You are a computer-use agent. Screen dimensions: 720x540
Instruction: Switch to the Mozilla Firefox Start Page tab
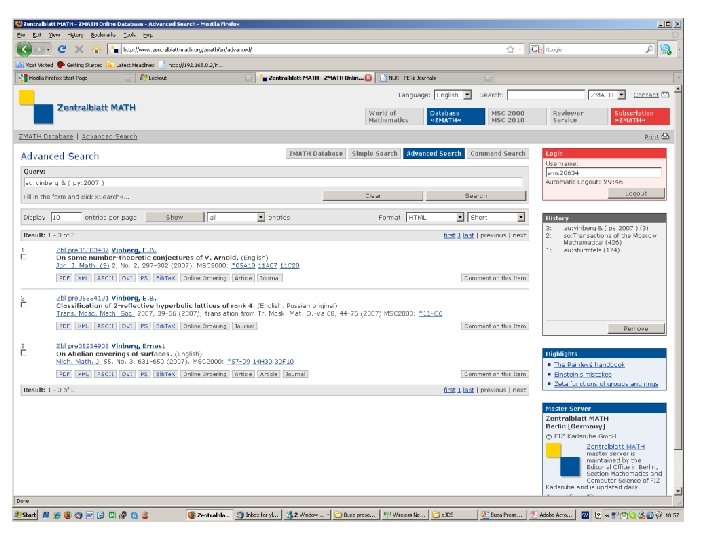click(x=73, y=78)
